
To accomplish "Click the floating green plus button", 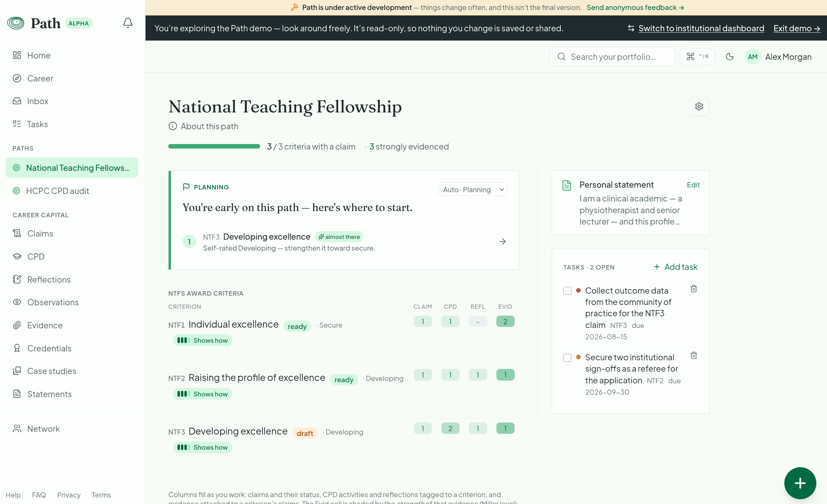I will click(x=800, y=483).
